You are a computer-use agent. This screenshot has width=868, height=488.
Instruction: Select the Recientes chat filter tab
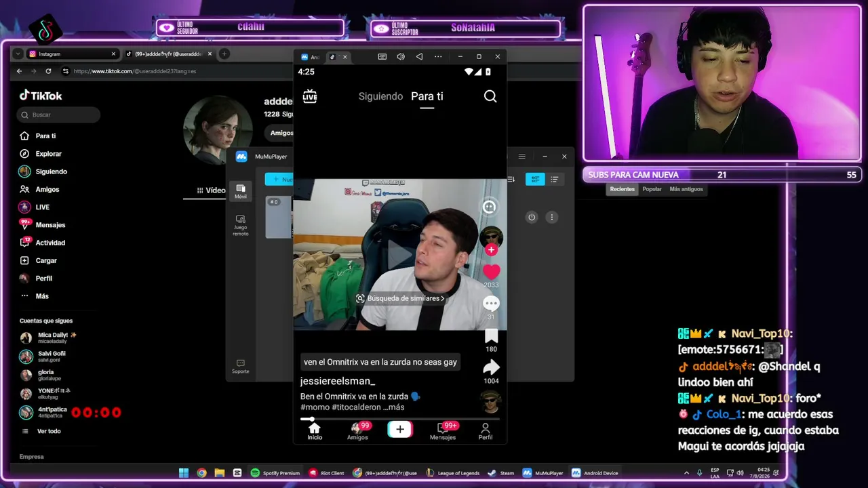(x=623, y=189)
